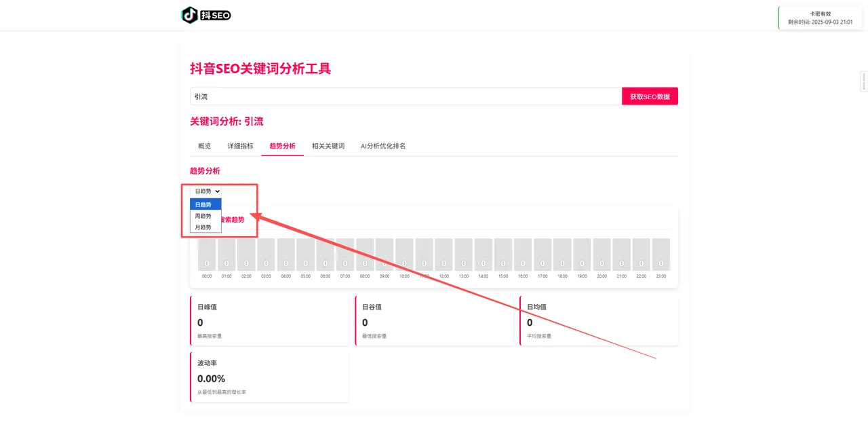Viewport: 868px width, 431px height.
Task: Go to the 相关关键词 tab
Action: click(328, 146)
